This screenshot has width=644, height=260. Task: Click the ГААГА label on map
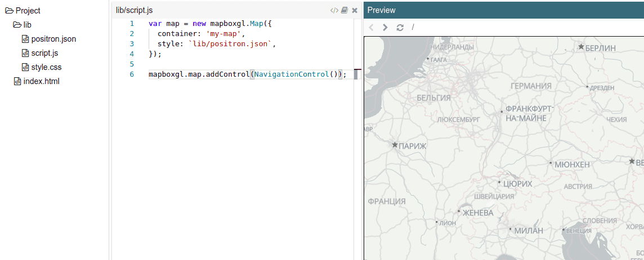[x=439, y=60]
